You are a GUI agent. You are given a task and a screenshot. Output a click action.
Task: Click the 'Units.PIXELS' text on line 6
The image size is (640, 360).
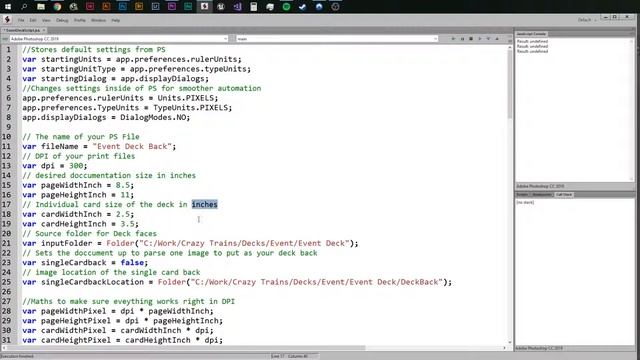(x=186, y=98)
